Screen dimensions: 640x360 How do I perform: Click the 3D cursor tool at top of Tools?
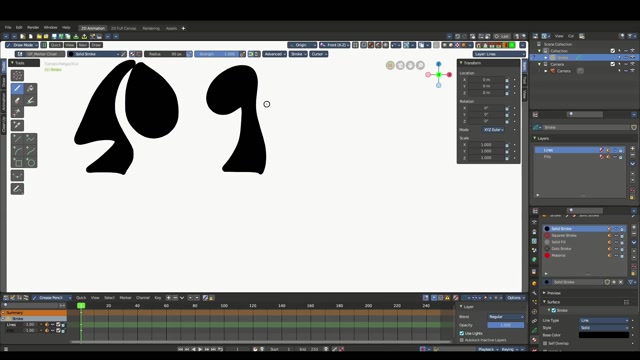click(x=17, y=75)
